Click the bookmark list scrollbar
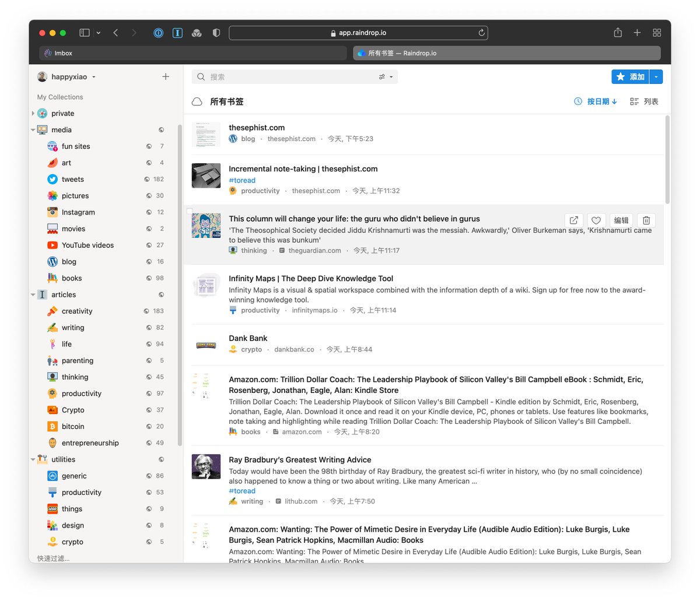This screenshot has height=601, width=700. click(x=667, y=160)
